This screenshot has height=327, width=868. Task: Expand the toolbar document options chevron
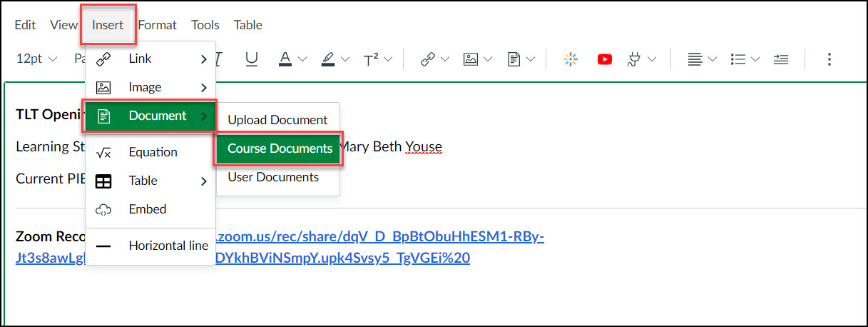[531, 59]
